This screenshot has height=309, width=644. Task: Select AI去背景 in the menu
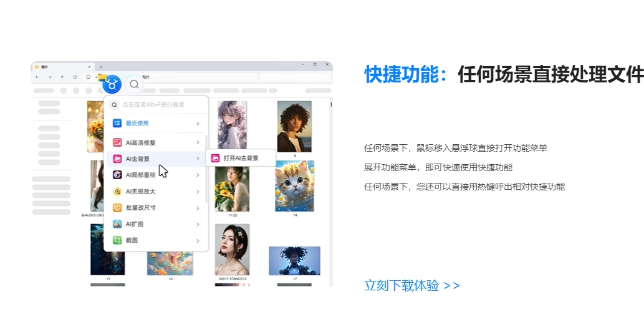coord(156,159)
